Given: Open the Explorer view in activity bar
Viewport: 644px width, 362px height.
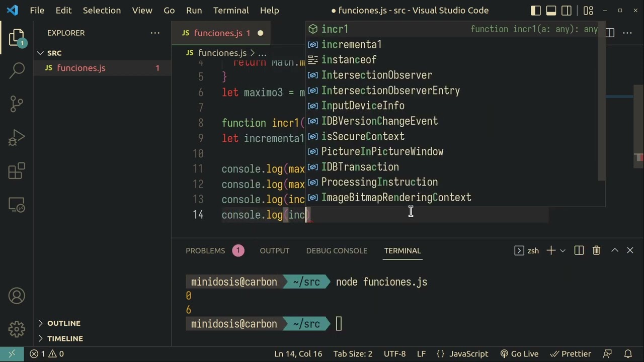Looking at the screenshot, I should (17, 37).
